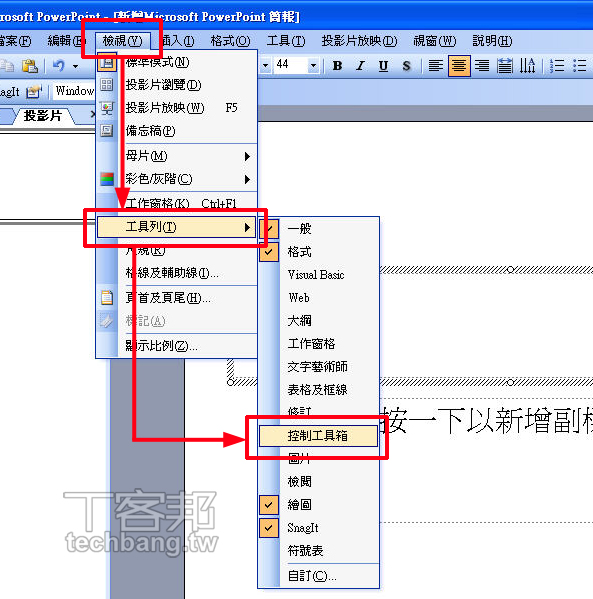
Task: Click slide show icon in View menu
Action: (107, 108)
